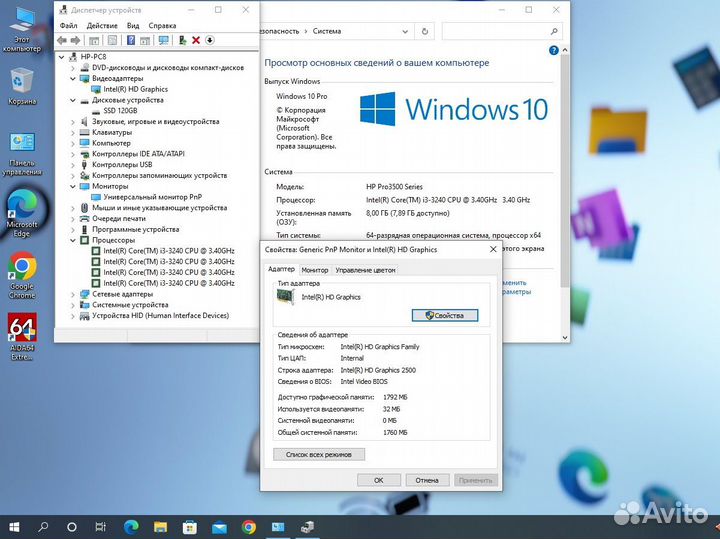Click the Свойства button with shield
The width and height of the screenshot is (720, 539).
pos(445,315)
